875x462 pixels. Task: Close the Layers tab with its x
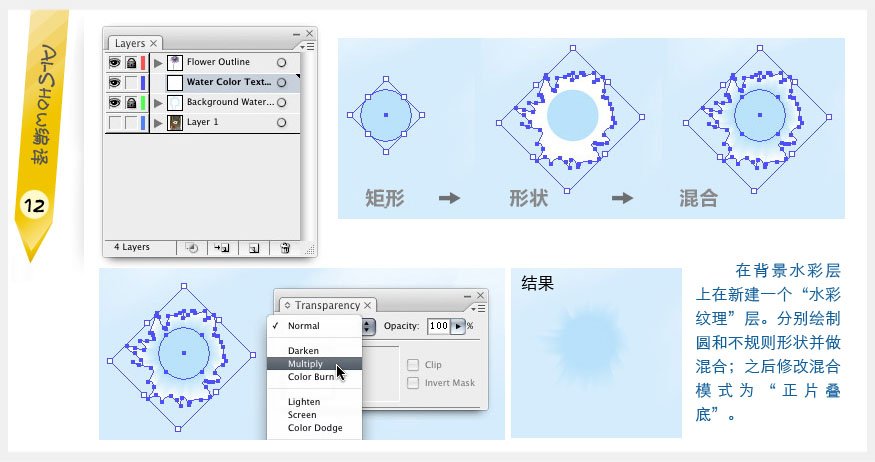coord(153,44)
